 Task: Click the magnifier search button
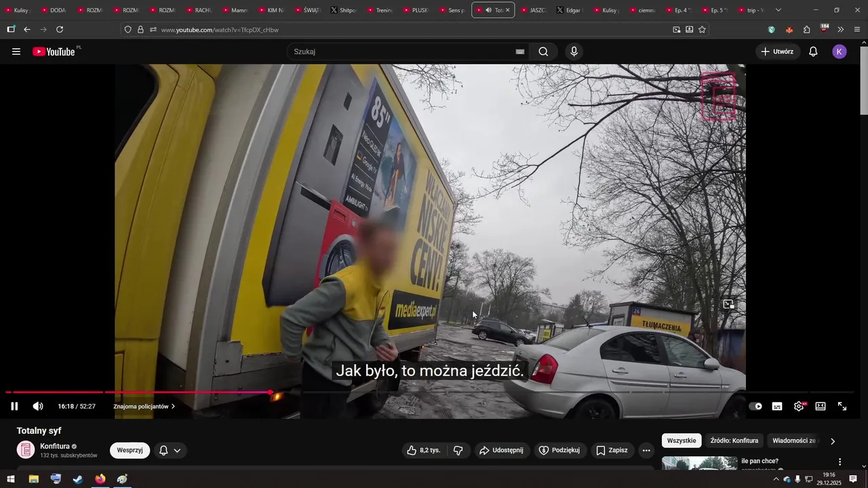[543, 52]
